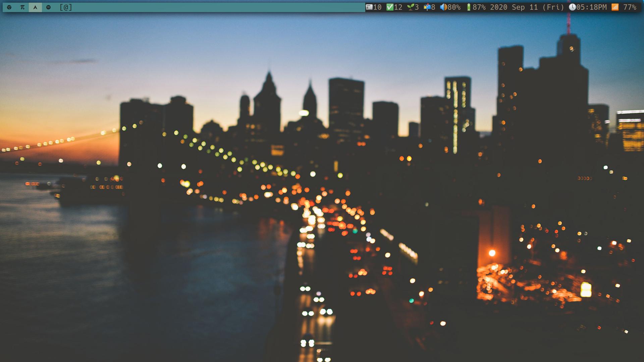644x362 pixels.
Task: Click the clock icon beside the time
Action: [x=572, y=7]
